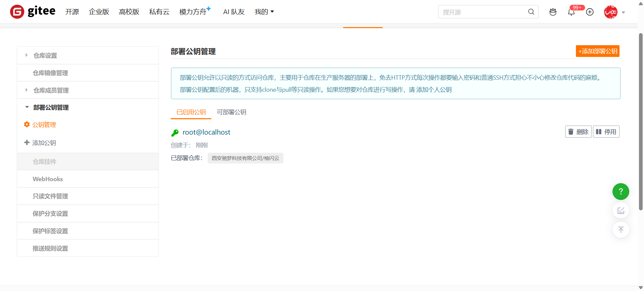This screenshot has height=291, width=644.
Task: Click the Gitee logo
Action: click(x=33, y=12)
